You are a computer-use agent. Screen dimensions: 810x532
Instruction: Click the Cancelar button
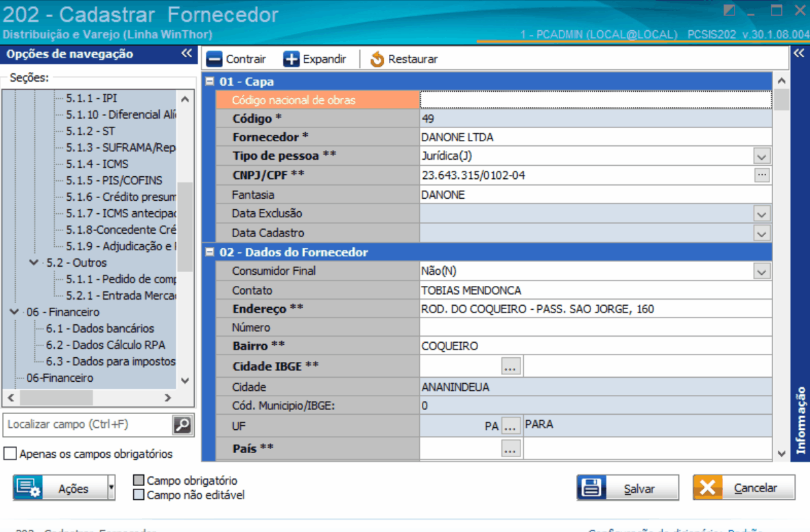tap(744, 487)
